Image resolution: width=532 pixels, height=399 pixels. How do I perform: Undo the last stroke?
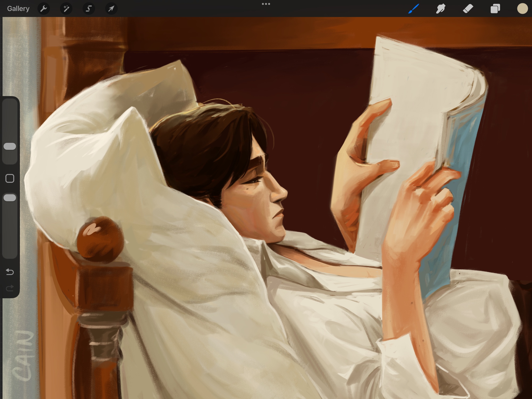[10, 272]
